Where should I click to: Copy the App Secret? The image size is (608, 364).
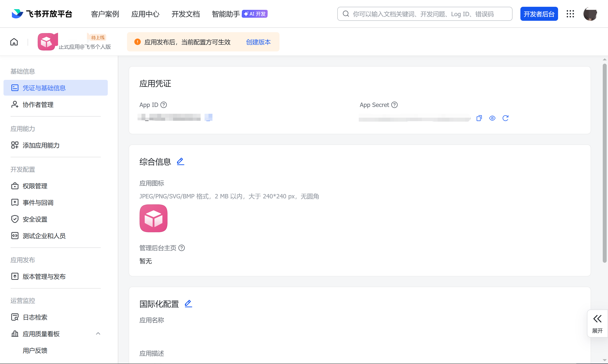click(479, 118)
